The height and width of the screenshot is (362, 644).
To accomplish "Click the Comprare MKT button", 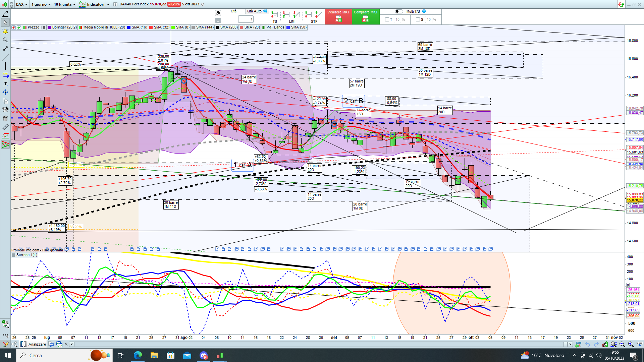I will tap(366, 16).
